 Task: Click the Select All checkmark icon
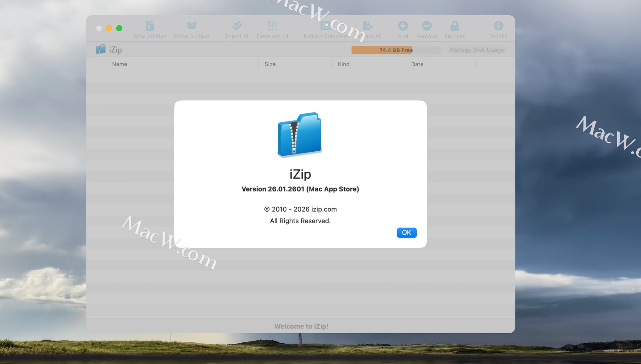click(237, 26)
